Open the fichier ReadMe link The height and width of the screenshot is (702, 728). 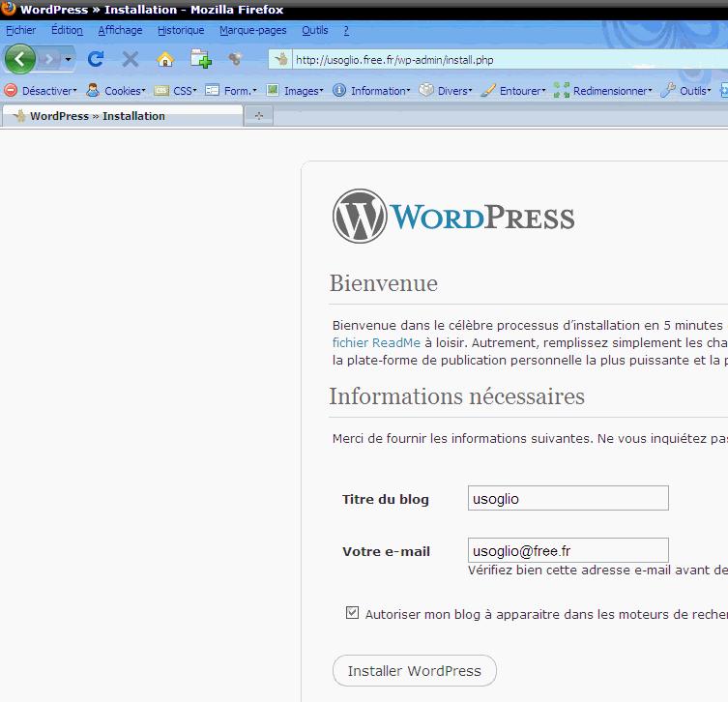(376, 342)
